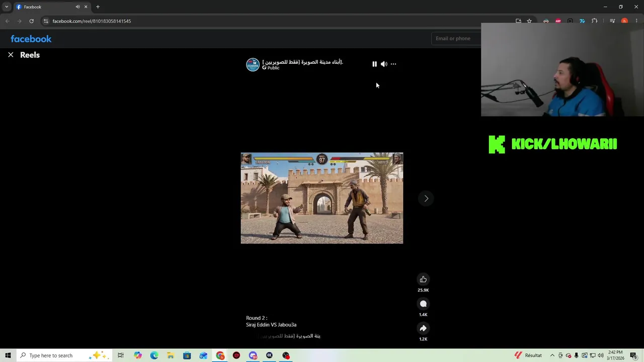644x362 pixels.
Task: Bookmark this page with the star
Action: [529, 21]
